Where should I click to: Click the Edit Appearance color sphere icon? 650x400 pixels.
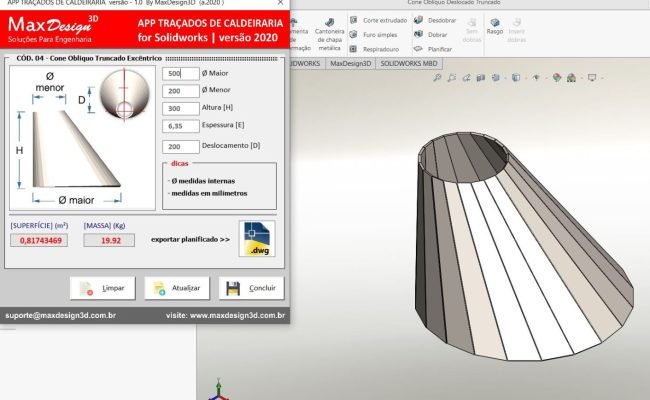(x=557, y=78)
